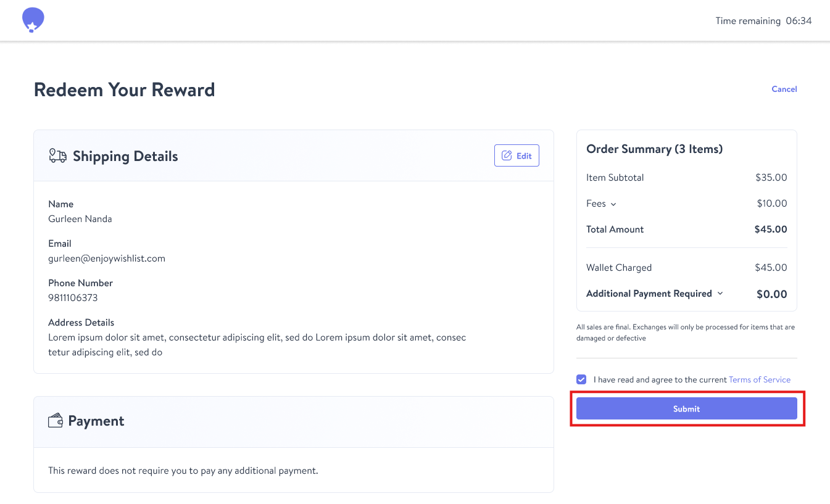Click the pencil icon inside Edit button
The width and height of the screenshot is (830, 504).
click(x=507, y=155)
